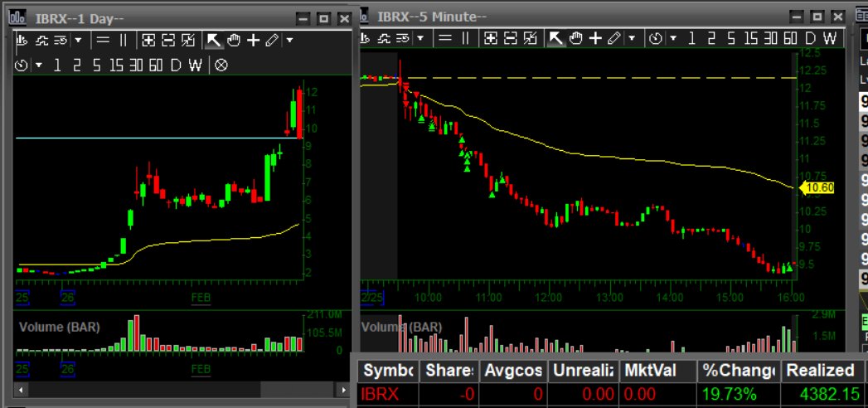868x408 pixels.
Task: Zoom in on the 5 Minute chart
Action: coord(491,38)
